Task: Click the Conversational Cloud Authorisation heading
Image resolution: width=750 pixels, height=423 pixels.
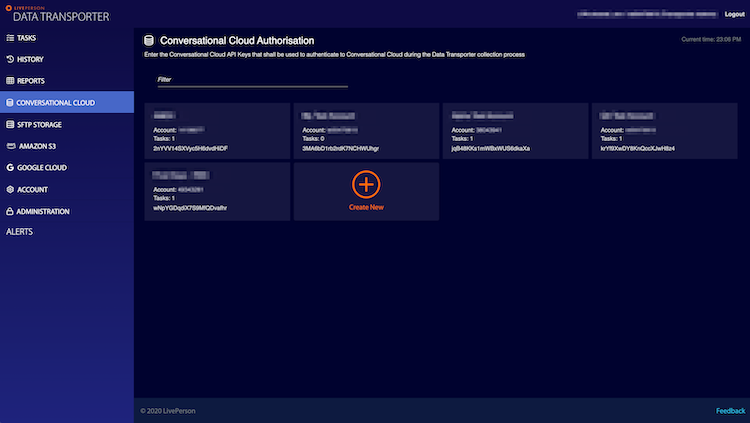Action: (237, 41)
